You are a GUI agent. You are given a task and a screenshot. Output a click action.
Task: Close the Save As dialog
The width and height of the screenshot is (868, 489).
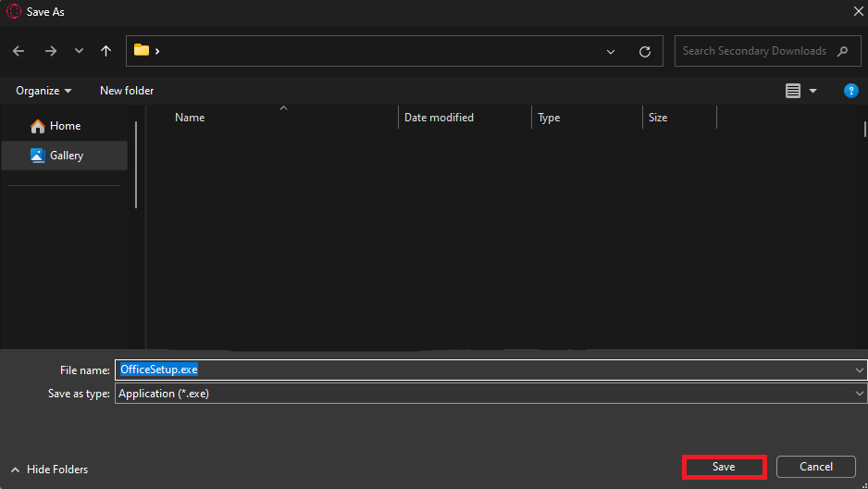pyautogui.click(x=858, y=11)
